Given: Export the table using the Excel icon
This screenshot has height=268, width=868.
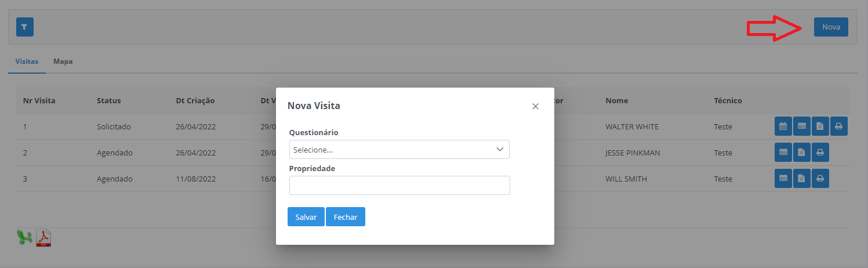Looking at the screenshot, I should click(x=24, y=237).
